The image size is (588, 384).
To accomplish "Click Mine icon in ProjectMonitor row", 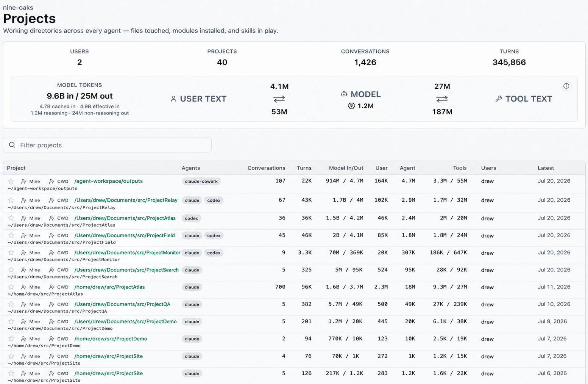I will (23, 253).
